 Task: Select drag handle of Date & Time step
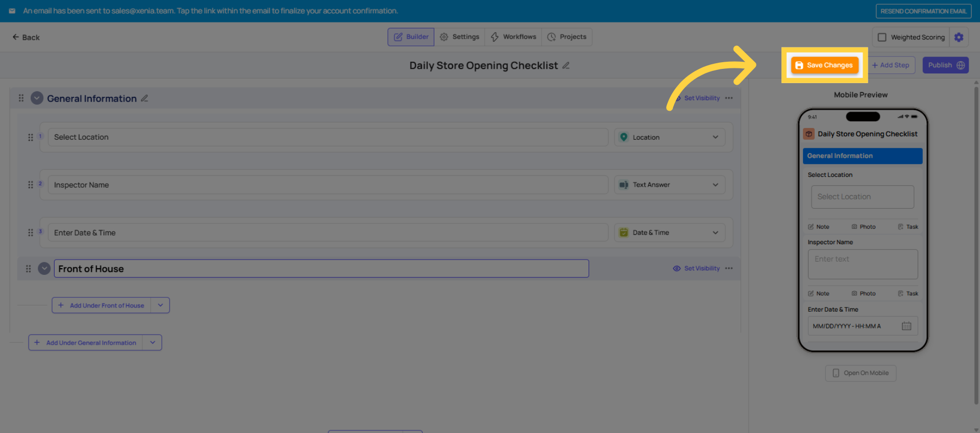31,233
